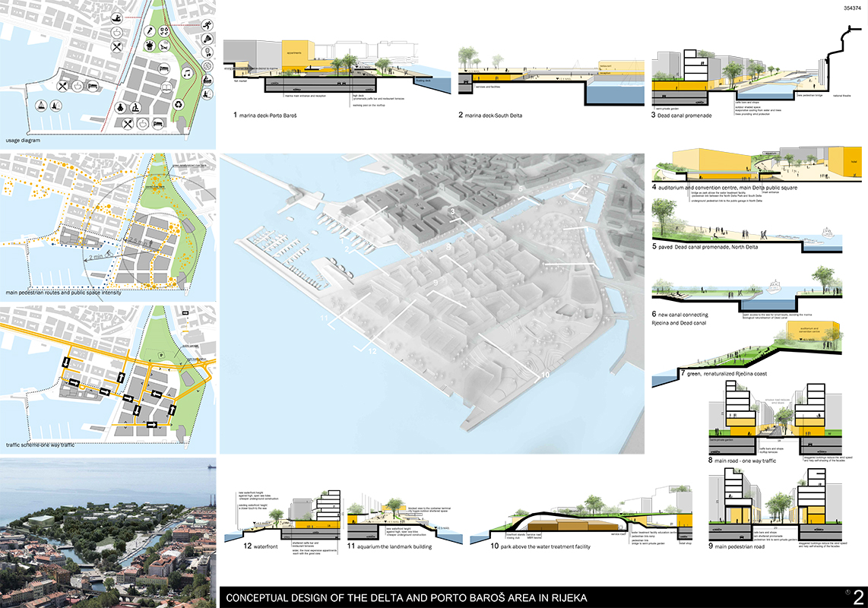Select the badminton shuttlecock icon
This screenshot has width=868, height=608.
point(207,39)
